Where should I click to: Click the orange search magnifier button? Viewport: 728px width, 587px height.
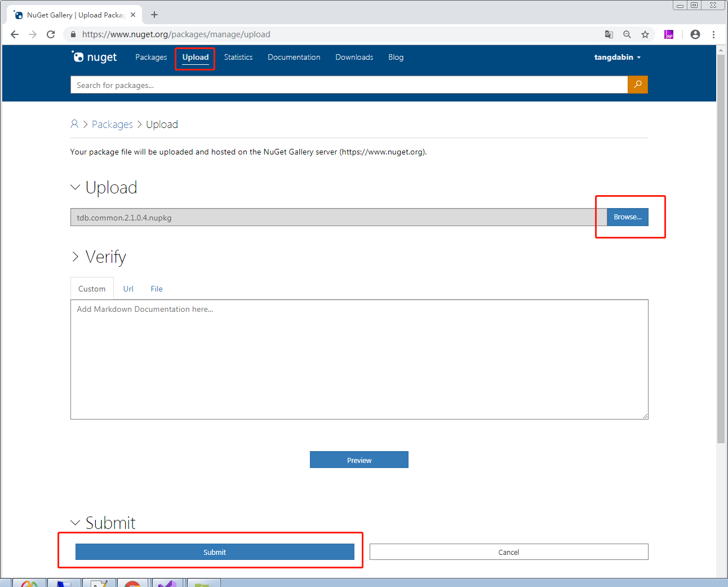(638, 85)
